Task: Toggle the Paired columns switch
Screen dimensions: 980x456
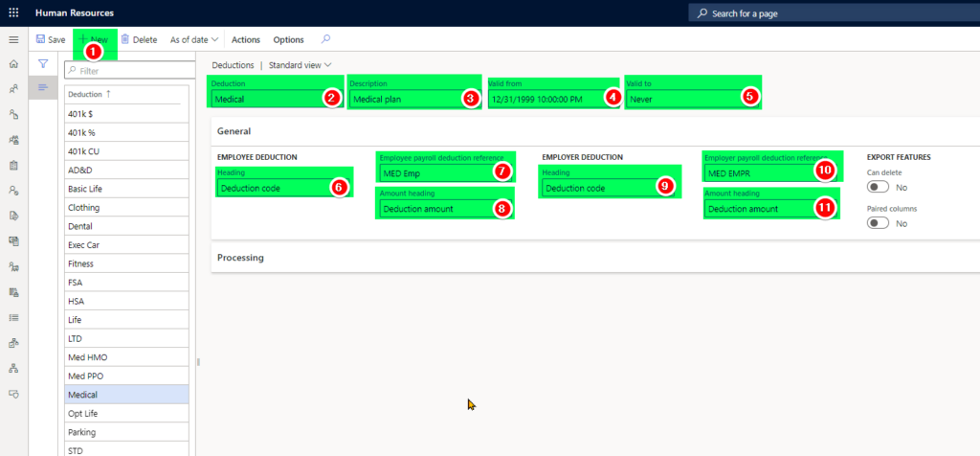Action: pos(879,223)
